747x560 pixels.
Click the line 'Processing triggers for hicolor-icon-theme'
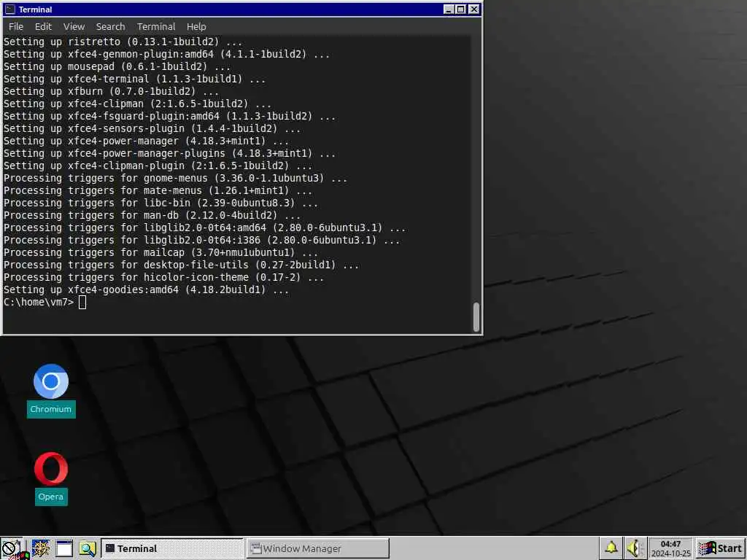click(164, 276)
